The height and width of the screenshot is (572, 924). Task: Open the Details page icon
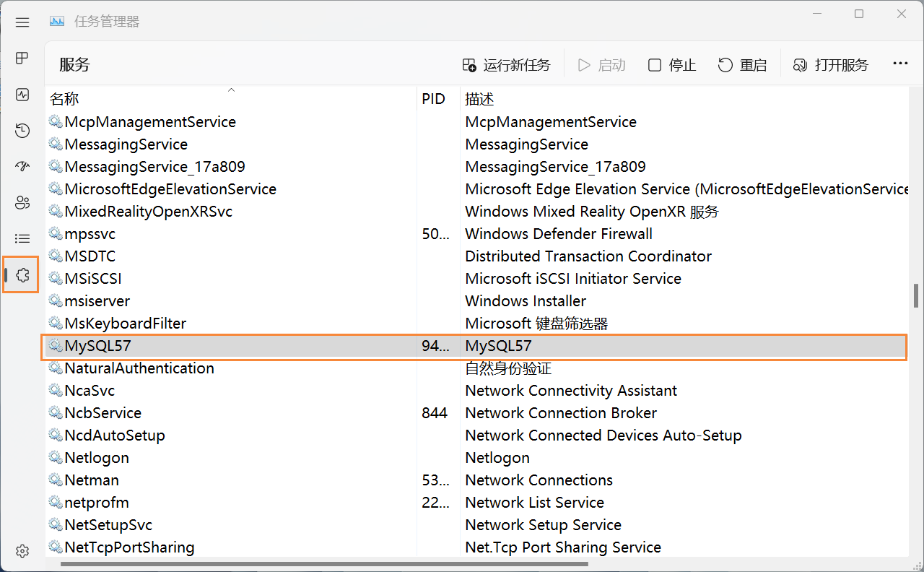(x=22, y=238)
